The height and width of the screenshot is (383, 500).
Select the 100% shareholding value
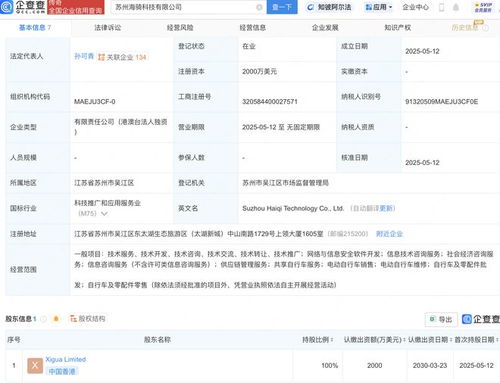tap(330, 366)
